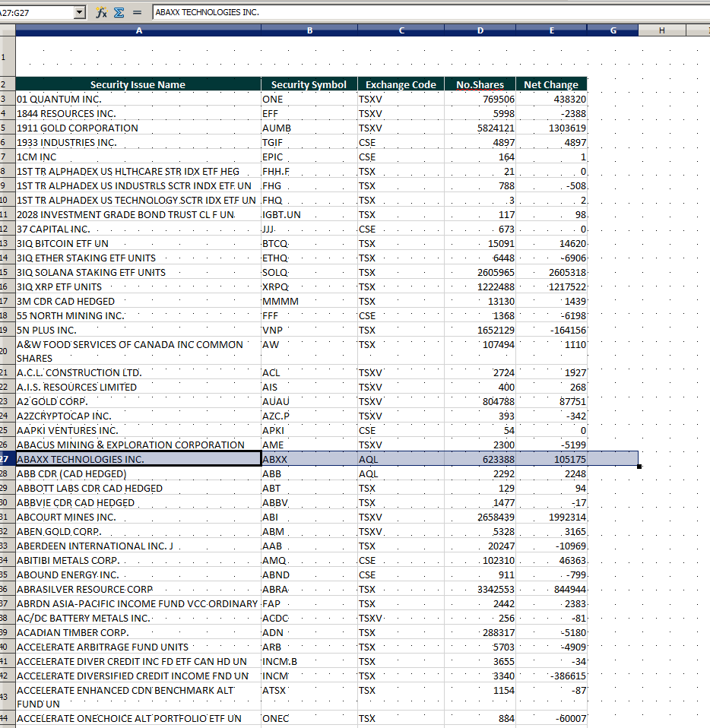Select the ABXX symbol cell

[x=309, y=459]
